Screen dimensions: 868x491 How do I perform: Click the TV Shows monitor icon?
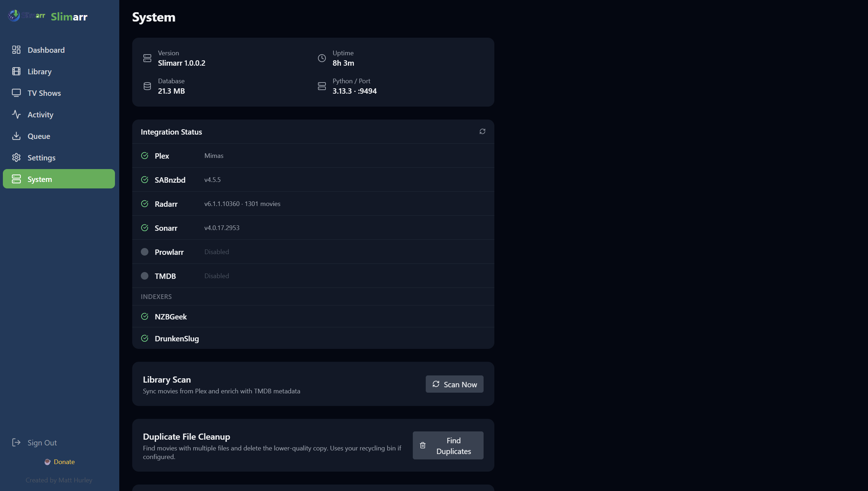pos(16,93)
